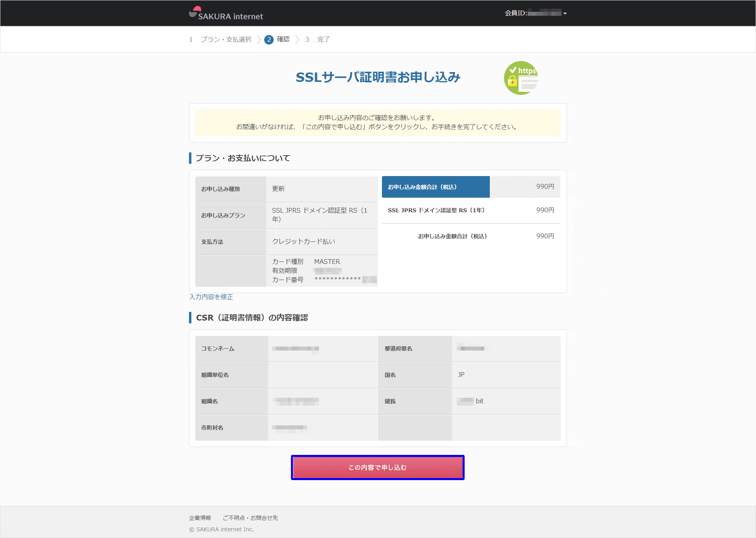Open 企業情報 footer link
This screenshot has height=538, width=756.
[x=200, y=518]
